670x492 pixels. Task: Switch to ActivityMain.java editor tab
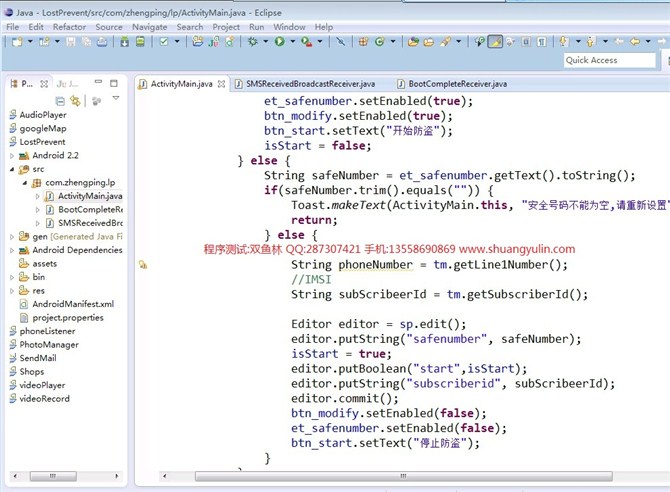tap(181, 84)
